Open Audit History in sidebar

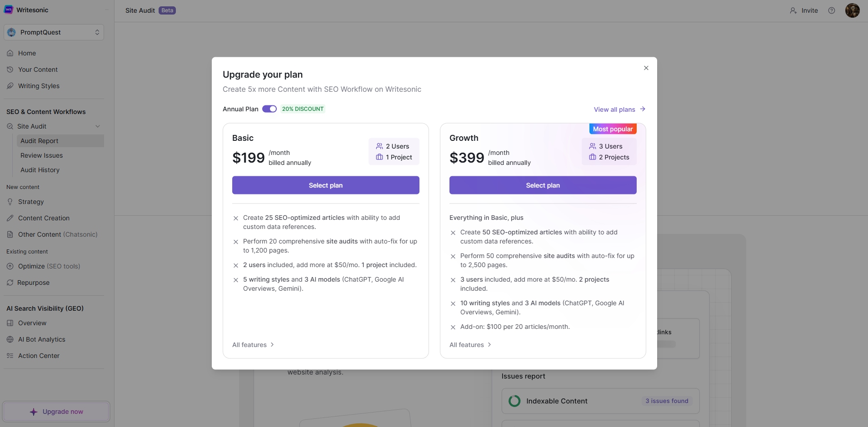(x=40, y=170)
